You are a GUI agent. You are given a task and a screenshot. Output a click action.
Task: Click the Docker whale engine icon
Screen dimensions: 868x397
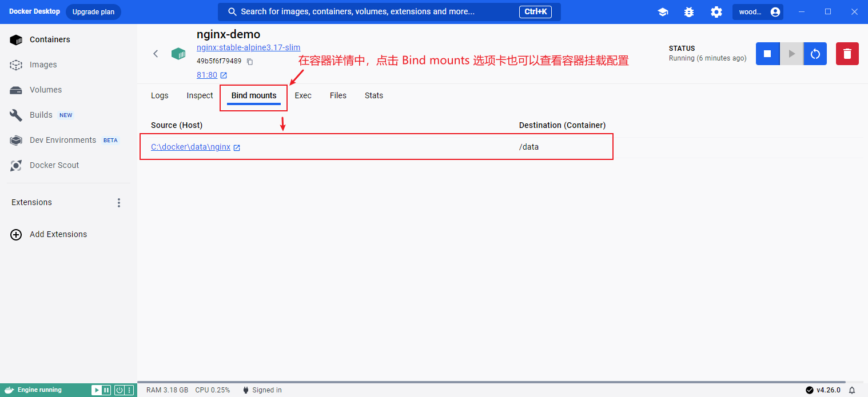click(9, 390)
